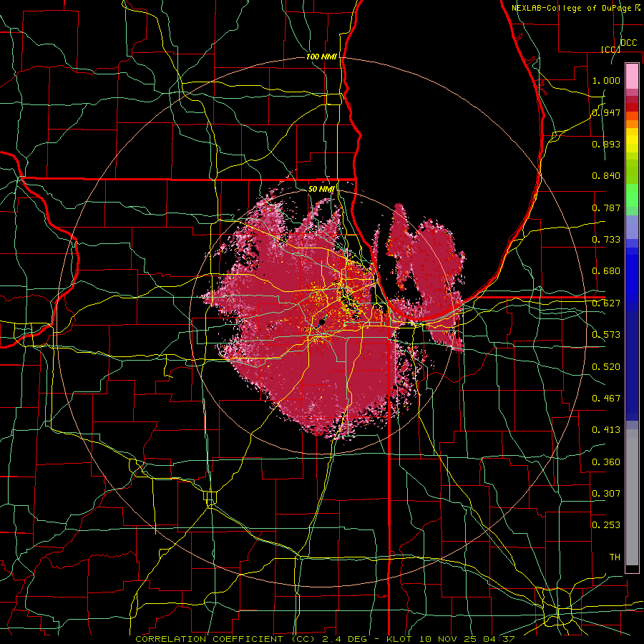Select the 0.627 scale value
The width and height of the screenshot is (644, 644).
click(606, 303)
